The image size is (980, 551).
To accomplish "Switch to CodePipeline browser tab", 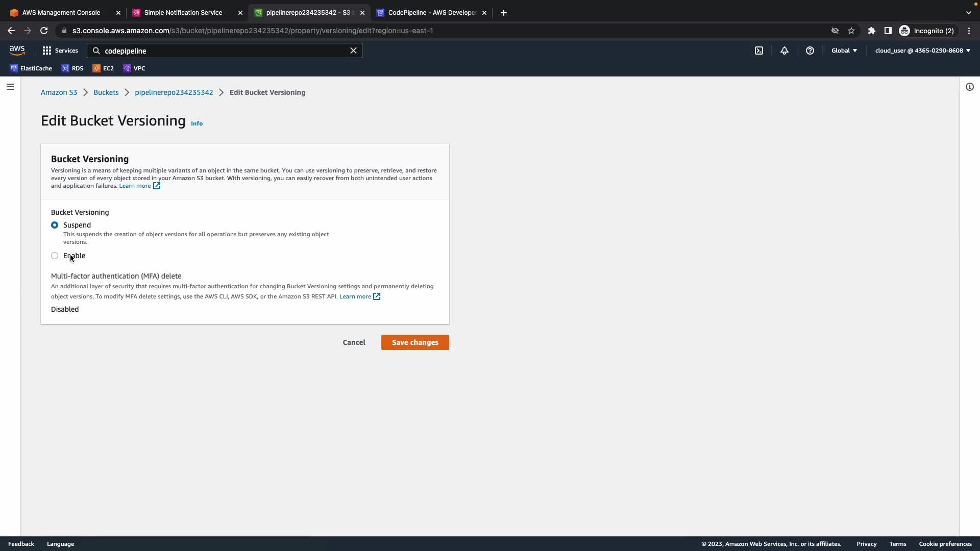I will click(431, 13).
